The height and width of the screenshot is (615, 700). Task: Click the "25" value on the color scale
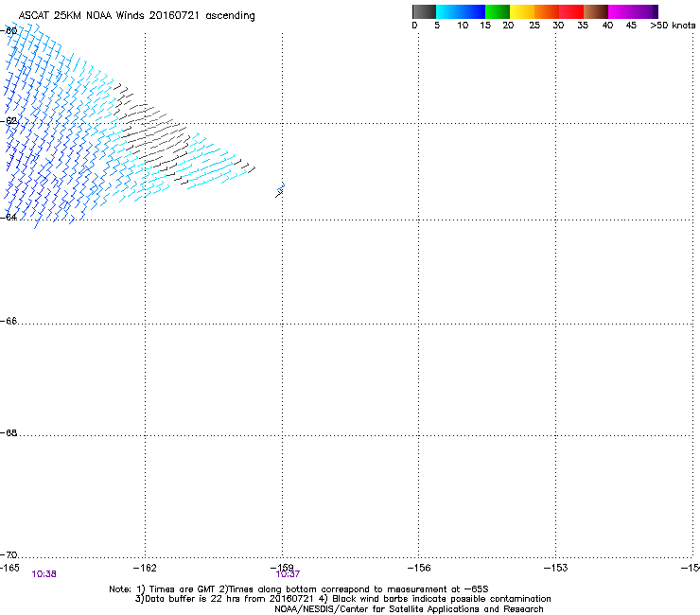tap(534, 26)
